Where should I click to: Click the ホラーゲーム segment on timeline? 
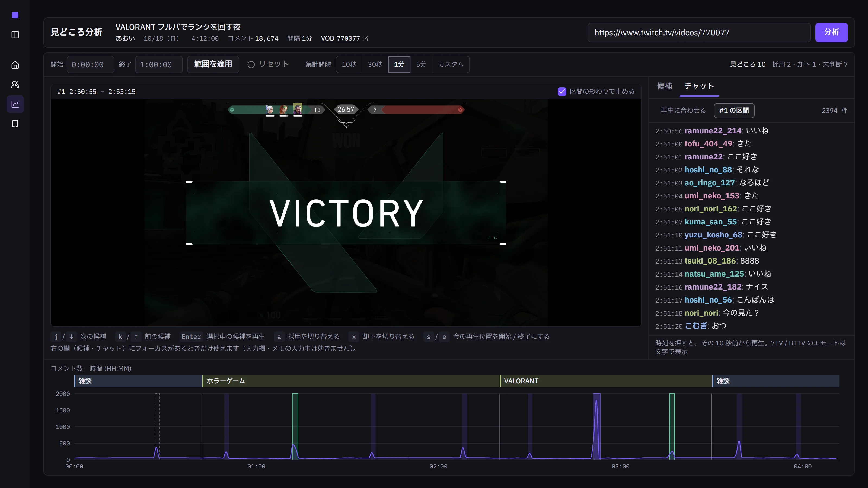[x=350, y=381]
